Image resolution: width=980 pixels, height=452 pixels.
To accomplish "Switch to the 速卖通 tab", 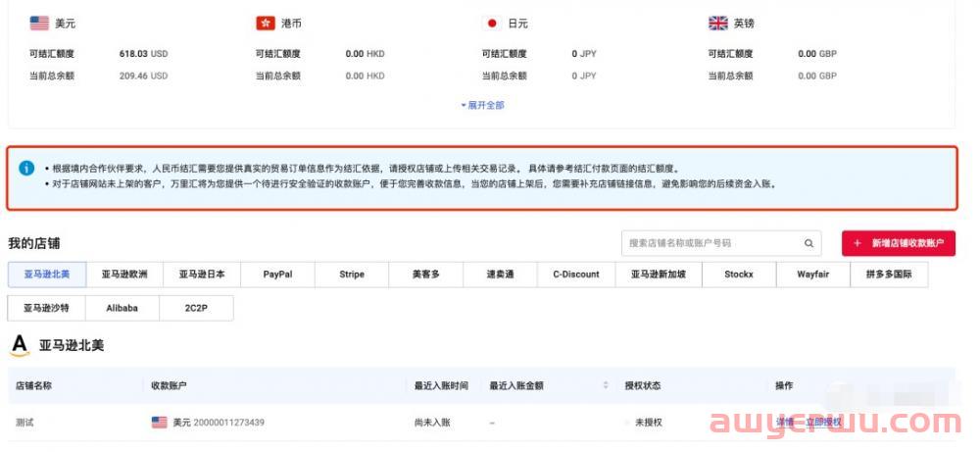I will tap(500, 275).
